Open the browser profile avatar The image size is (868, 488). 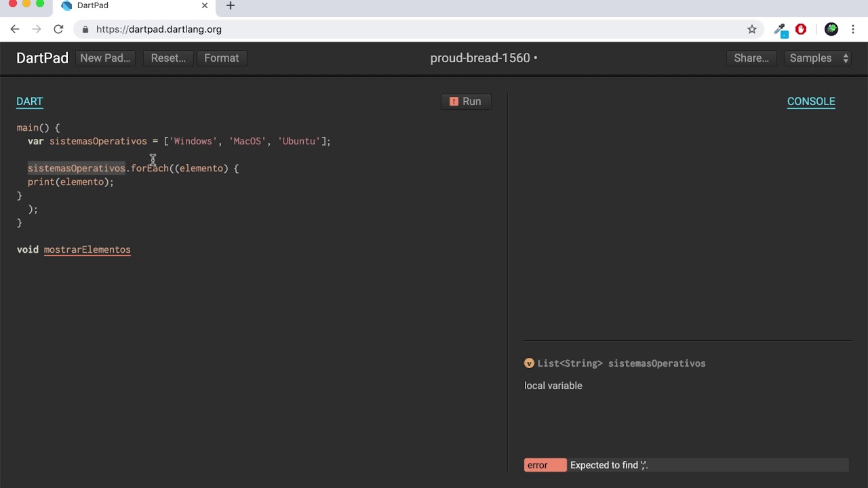click(831, 29)
